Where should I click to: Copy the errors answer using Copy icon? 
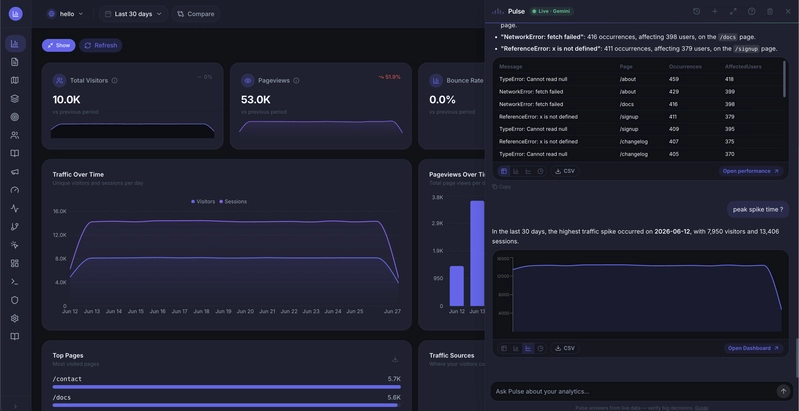point(502,187)
